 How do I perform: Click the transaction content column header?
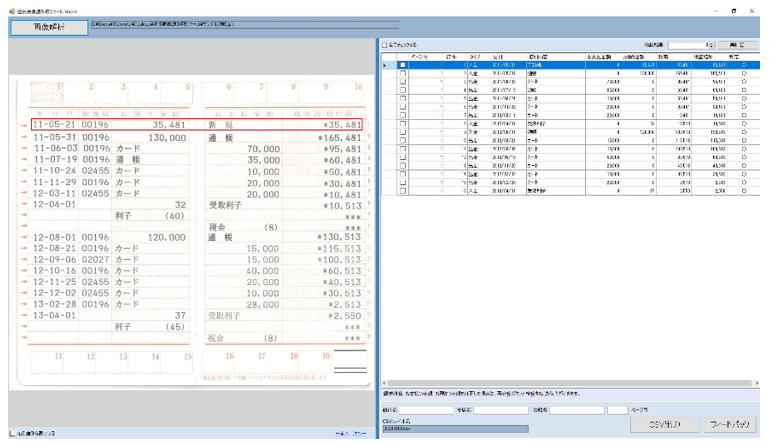(556, 57)
